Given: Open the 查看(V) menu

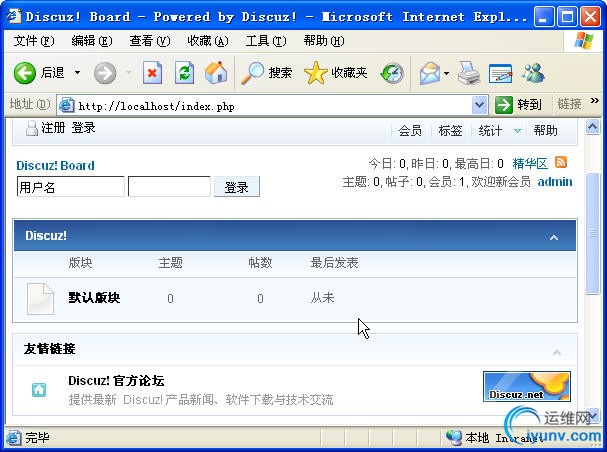Looking at the screenshot, I should click(149, 41).
